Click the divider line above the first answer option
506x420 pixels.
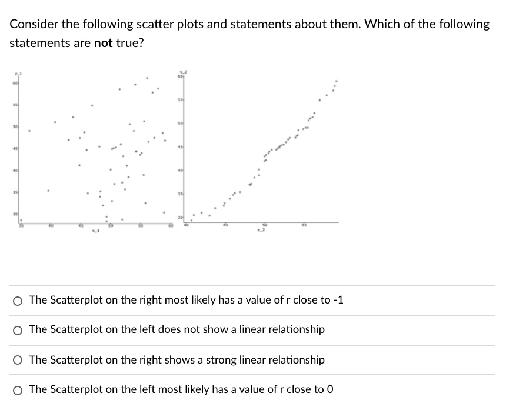(253, 286)
